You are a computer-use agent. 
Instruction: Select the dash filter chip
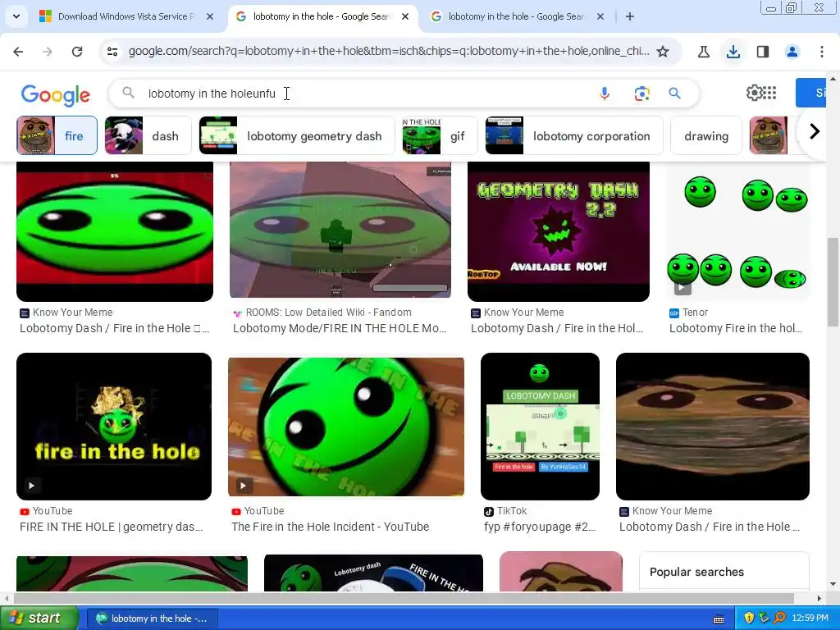[x=148, y=135]
